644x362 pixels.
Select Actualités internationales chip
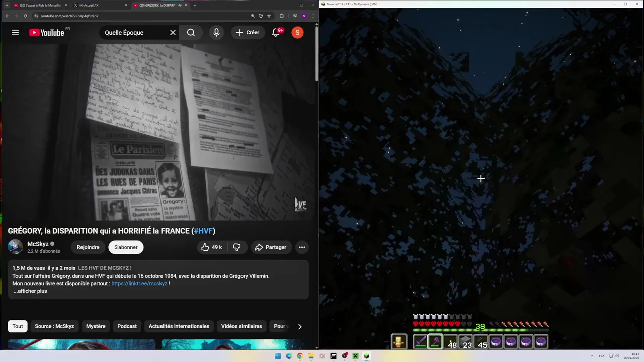[x=179, y=326]
